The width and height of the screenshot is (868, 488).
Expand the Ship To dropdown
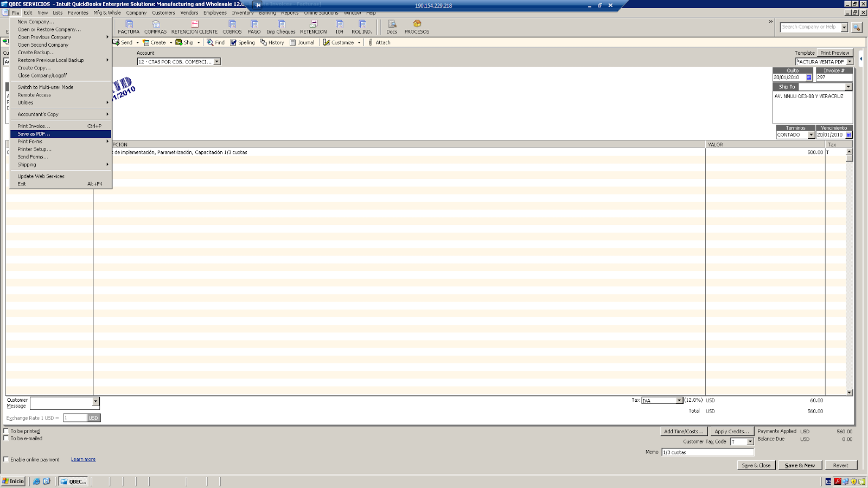(848, 87)
